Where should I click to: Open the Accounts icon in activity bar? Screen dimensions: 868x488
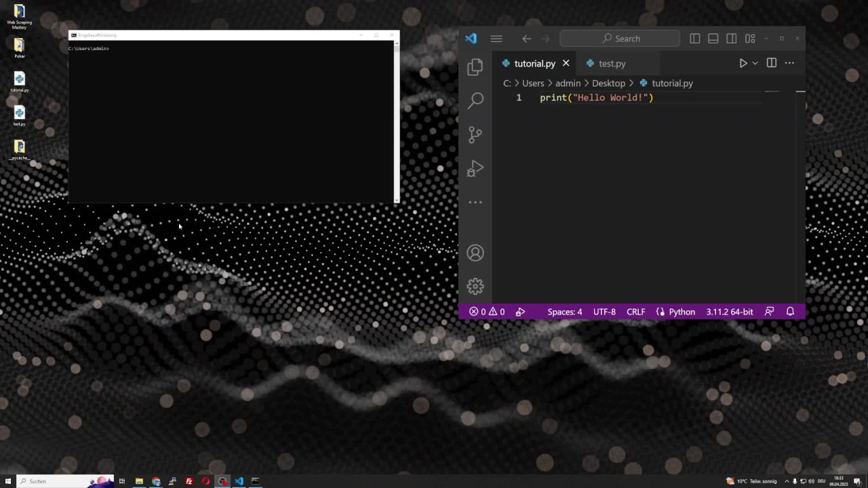pos(475,253)
